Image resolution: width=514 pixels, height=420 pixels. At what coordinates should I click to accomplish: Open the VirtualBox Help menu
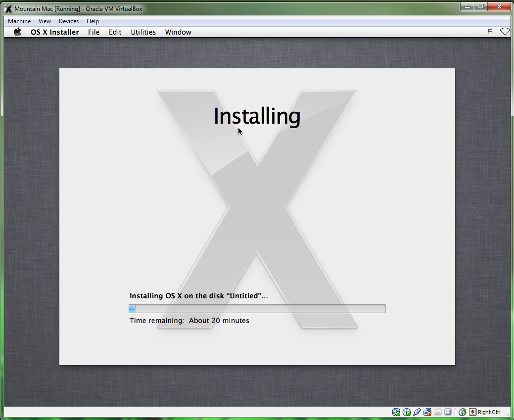(x=93, y=21)
